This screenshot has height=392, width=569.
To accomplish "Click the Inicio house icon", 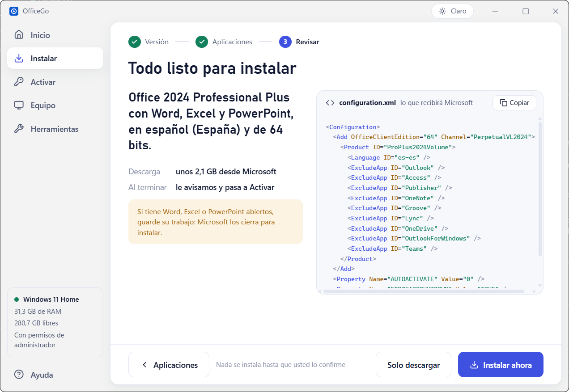I will pyautogui.click(x=19, y=35).
